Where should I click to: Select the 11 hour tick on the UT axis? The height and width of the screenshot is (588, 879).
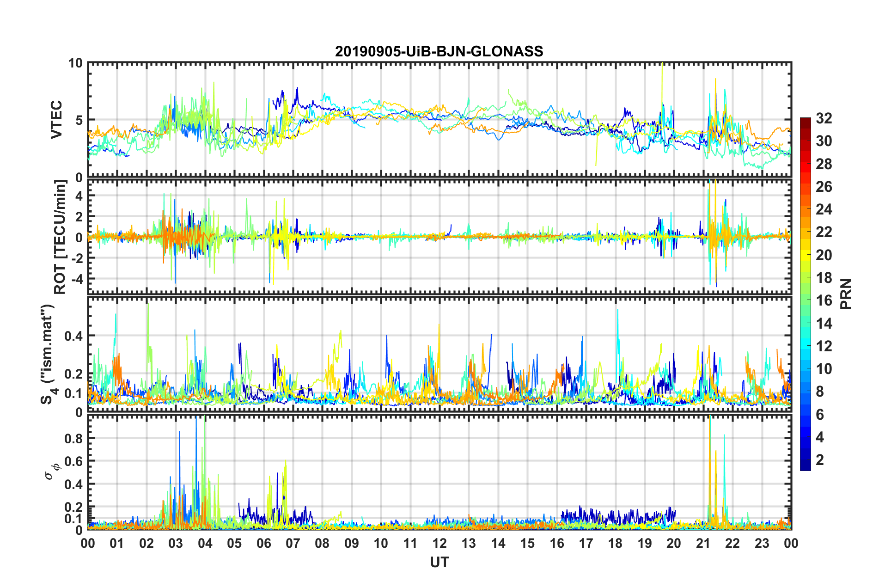[x=410, y=543]
